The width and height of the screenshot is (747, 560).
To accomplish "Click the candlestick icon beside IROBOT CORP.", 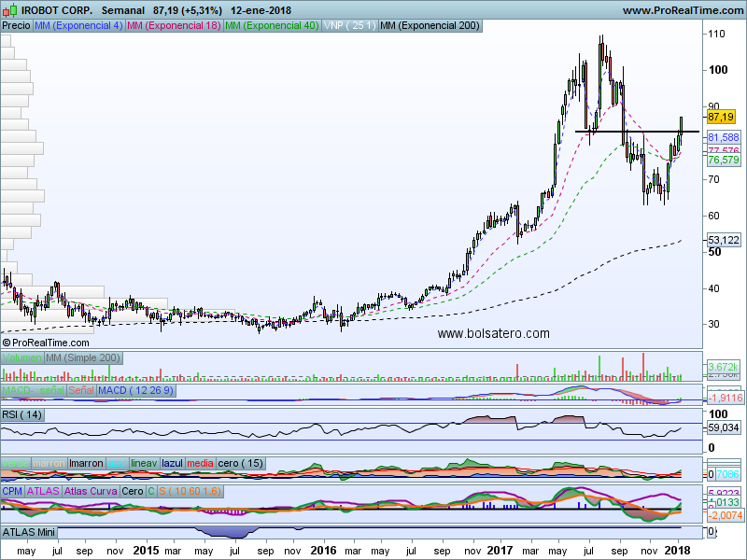I will [x=9, y=10].
